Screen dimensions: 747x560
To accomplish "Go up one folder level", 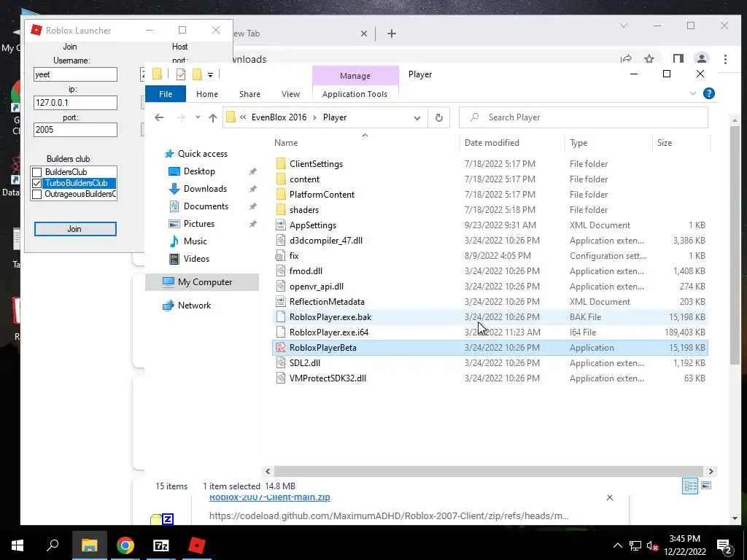I will [x=212, y=117].
